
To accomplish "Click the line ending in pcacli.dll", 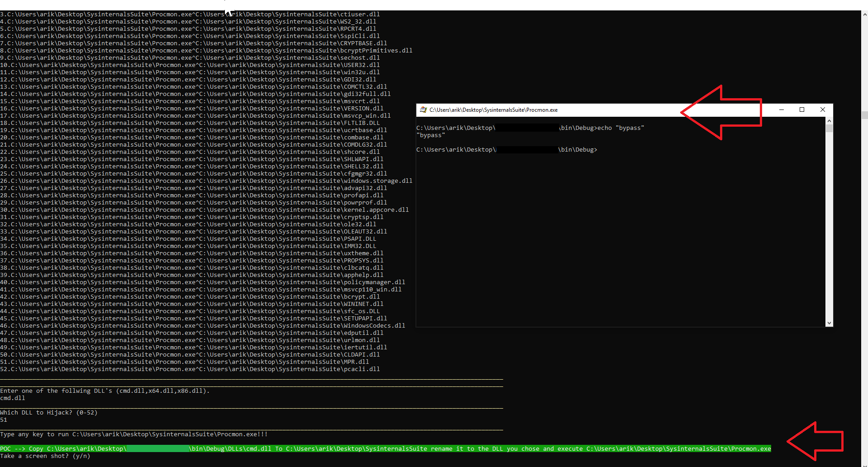I will coord(190,369).
